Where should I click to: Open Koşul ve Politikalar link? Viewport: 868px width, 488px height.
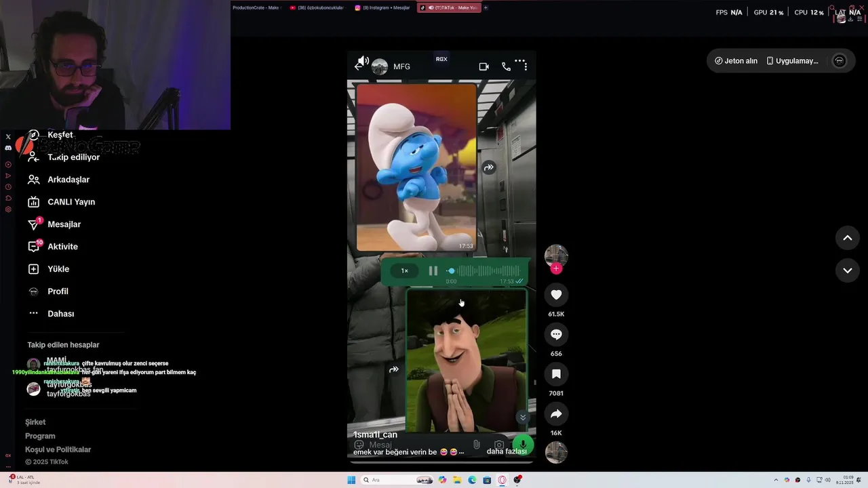pyautogui.click(x=58, y=449)
